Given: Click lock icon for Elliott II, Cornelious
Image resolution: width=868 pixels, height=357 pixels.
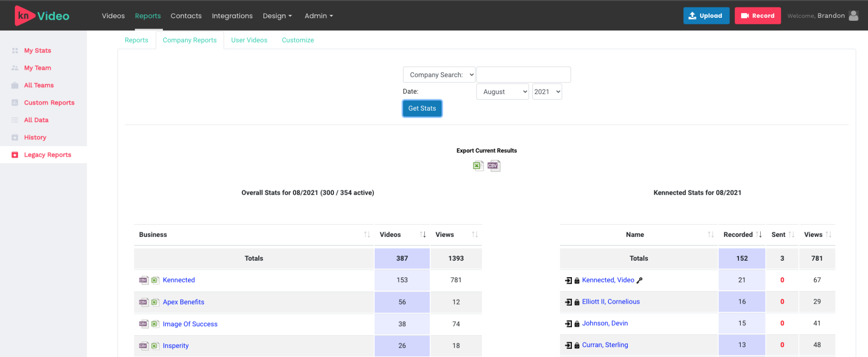Looking at the screenshot, I should pos(577,302).
